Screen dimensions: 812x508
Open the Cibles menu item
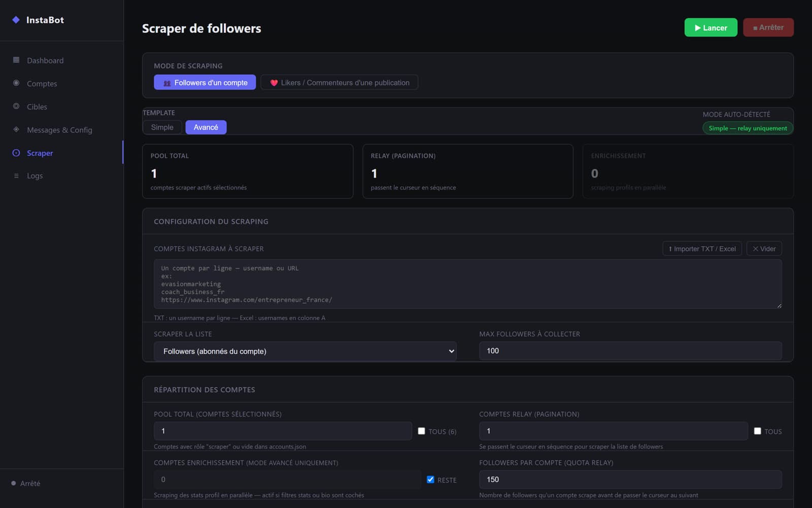(x=61, y=107)
